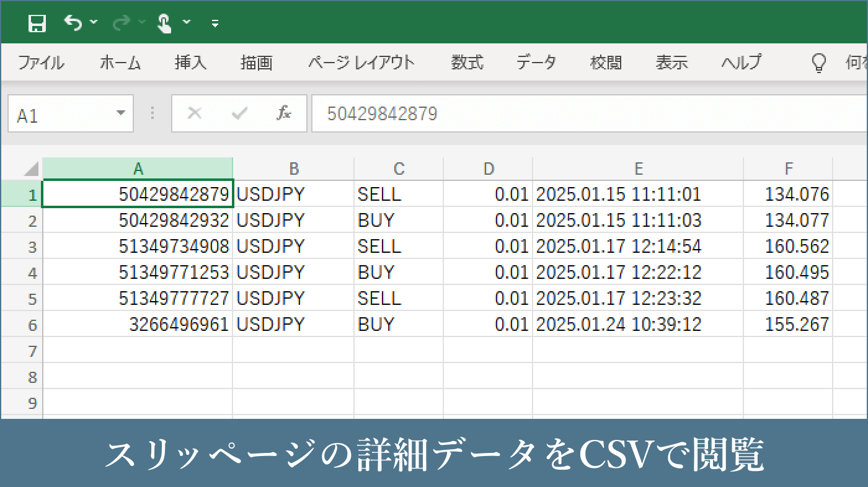Viewport: 868px width, 487px height.
Task: Select column F header
Action: [788, 169]
